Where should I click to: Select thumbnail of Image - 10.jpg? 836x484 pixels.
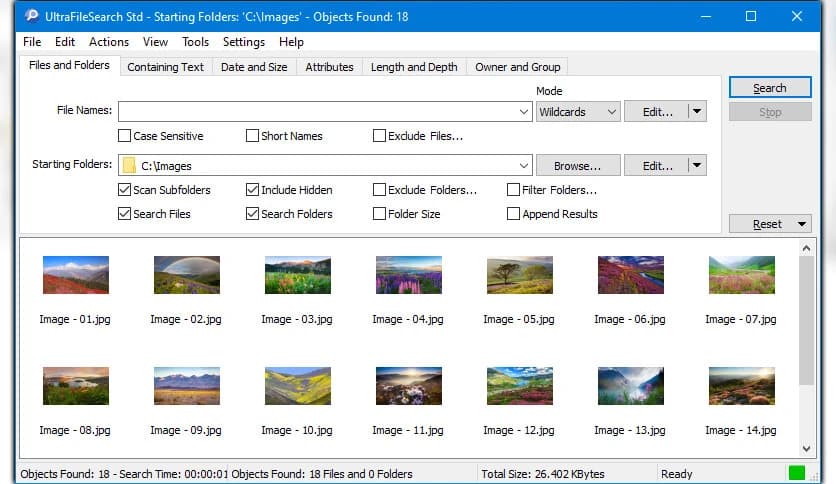click(298, 386)
